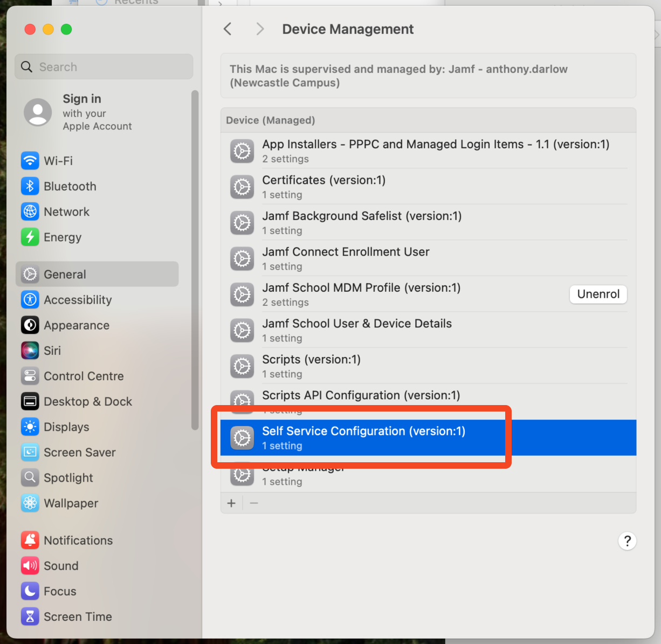Click the Focus moon icon
Viewport: 661px width, 644px height.
(x=30, y=591)
